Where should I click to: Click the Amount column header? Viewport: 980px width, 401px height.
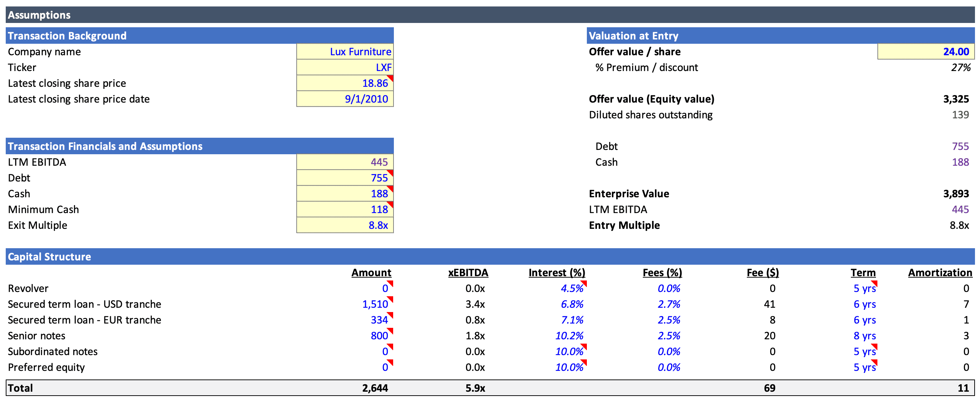[x=371, y=273]
